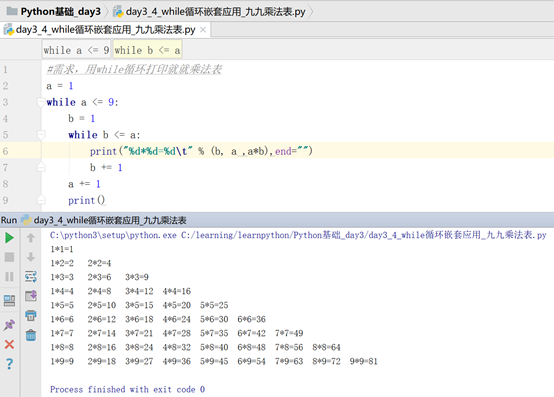Open Help with the question mark icon

click(10, 363)
